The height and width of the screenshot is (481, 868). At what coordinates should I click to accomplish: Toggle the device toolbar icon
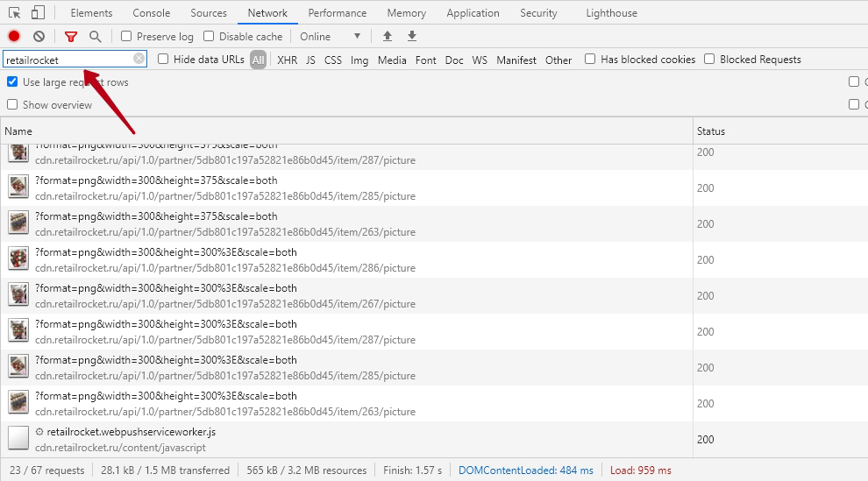38,13
